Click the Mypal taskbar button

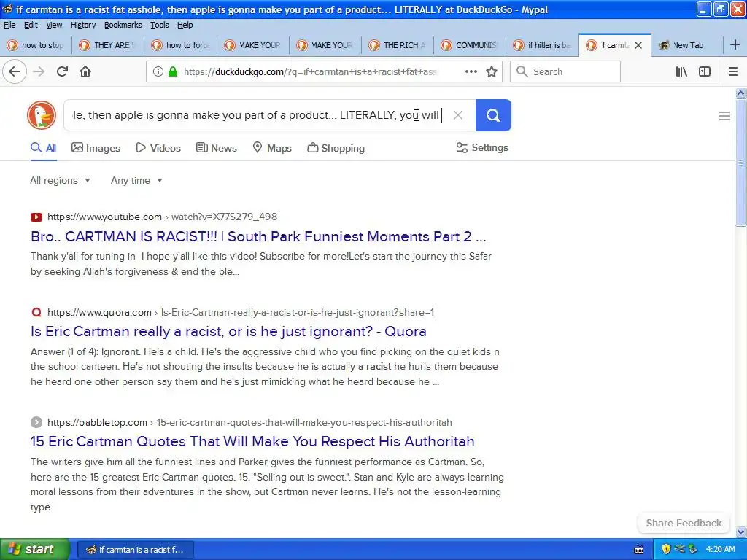coord(135,550)
